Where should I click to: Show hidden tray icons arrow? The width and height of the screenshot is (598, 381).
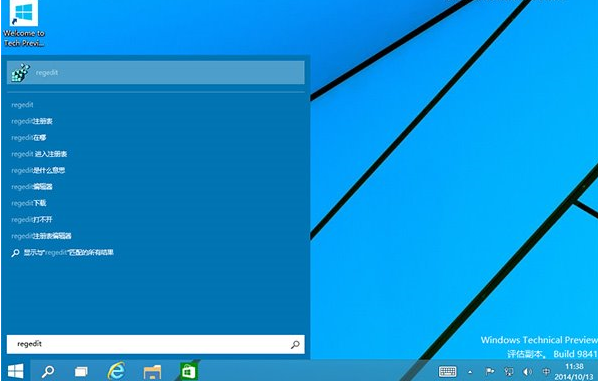tap(470, 372)
